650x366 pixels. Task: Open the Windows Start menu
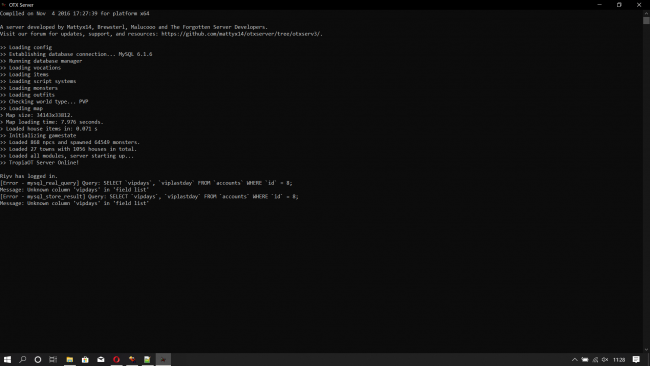pos(7,359)
